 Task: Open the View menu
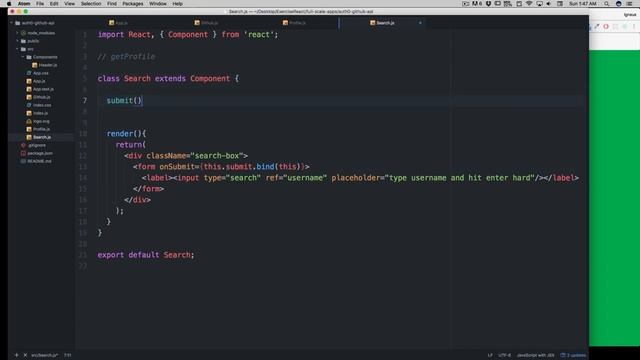[x=69, y=4]
